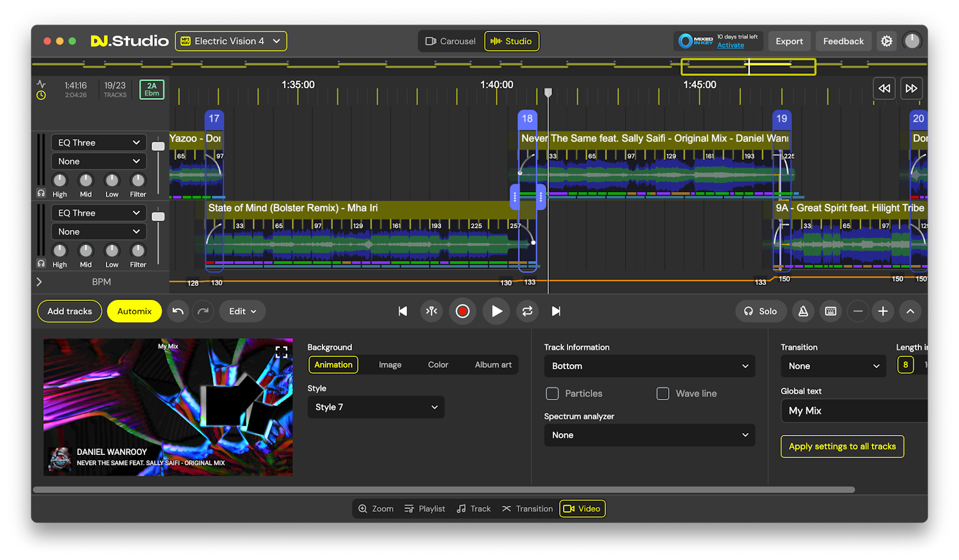
Task: Click the Automix button
Action: (x=134, y=311)
